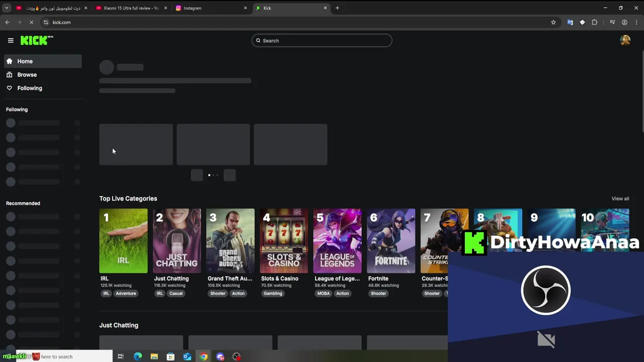Select Home in the sidebar

(x=43, y=61)
